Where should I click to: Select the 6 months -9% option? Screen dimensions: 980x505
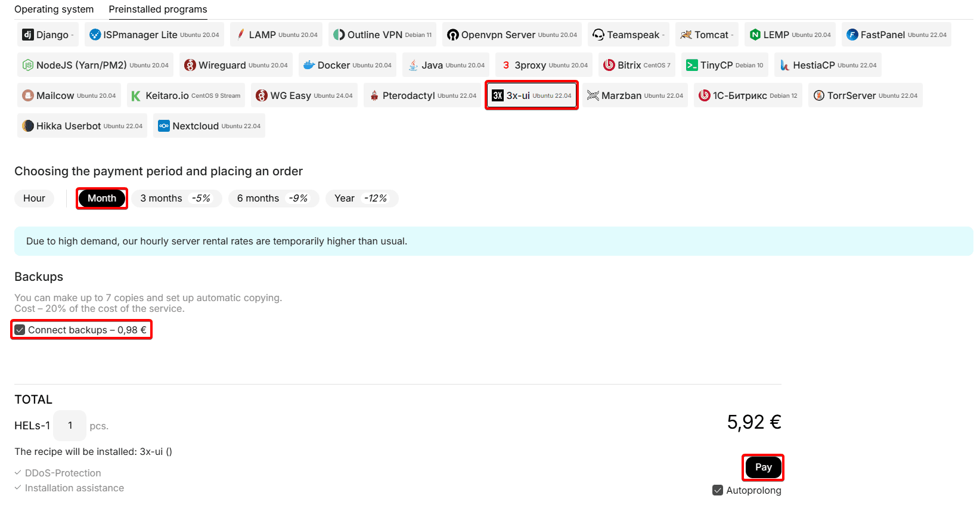click(x=273, y=198)
